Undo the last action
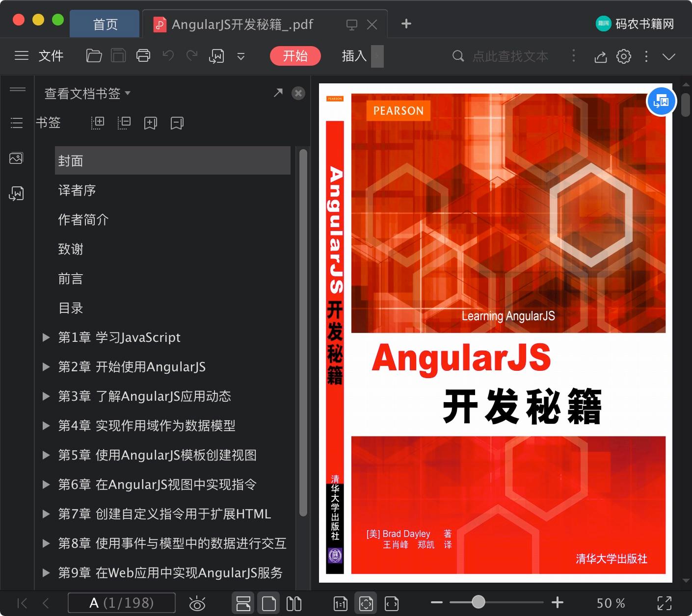 coord(168,56)
